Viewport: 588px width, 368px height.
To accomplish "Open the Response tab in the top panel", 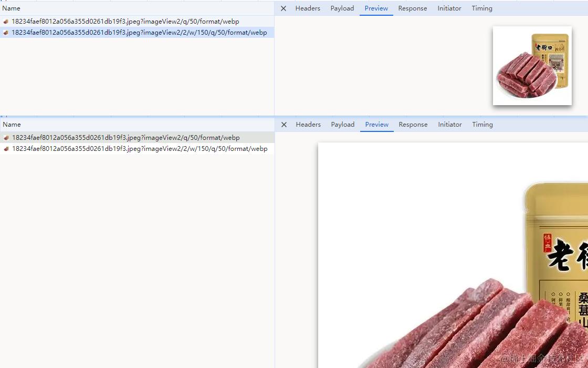I will 412,8.
